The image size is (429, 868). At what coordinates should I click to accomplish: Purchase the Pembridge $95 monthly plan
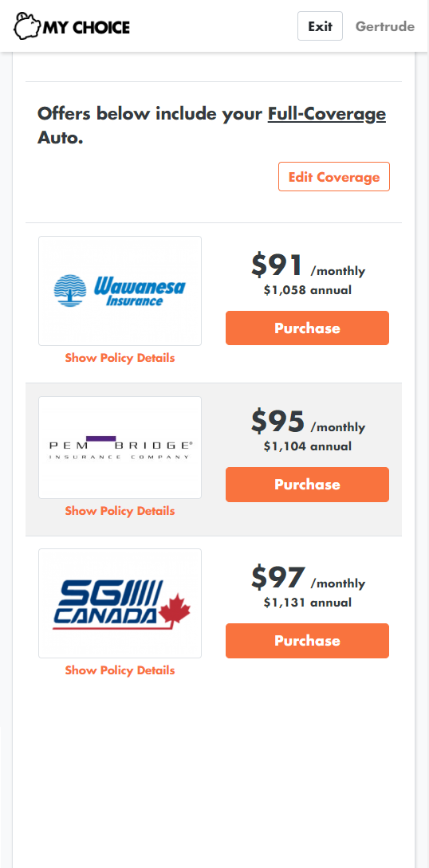click(x=307, y=485)
